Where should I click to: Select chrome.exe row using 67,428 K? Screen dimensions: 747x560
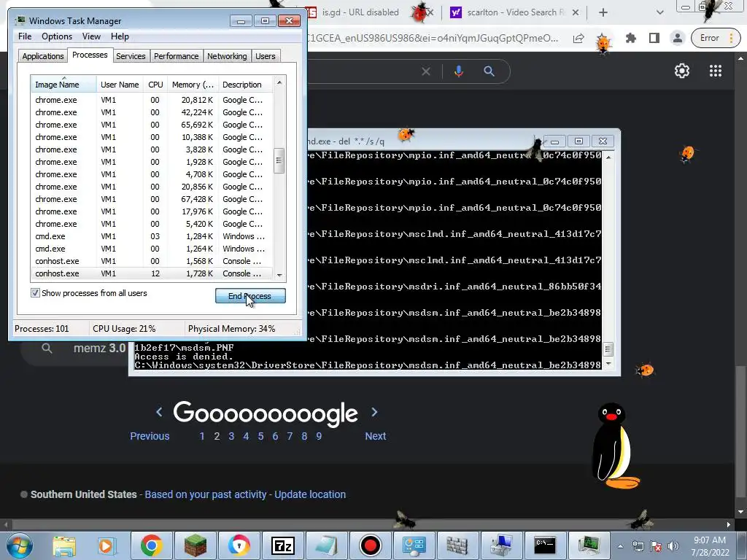pyautogui.click(x=152, y=199)
